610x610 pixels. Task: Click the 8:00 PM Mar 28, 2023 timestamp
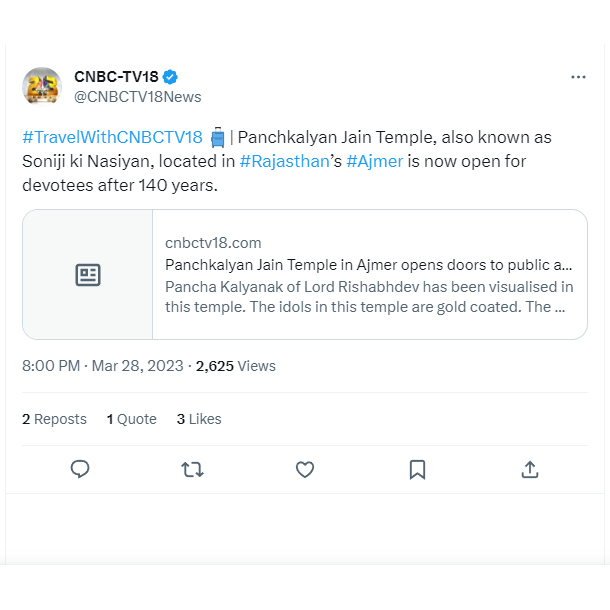pos(103,366)
